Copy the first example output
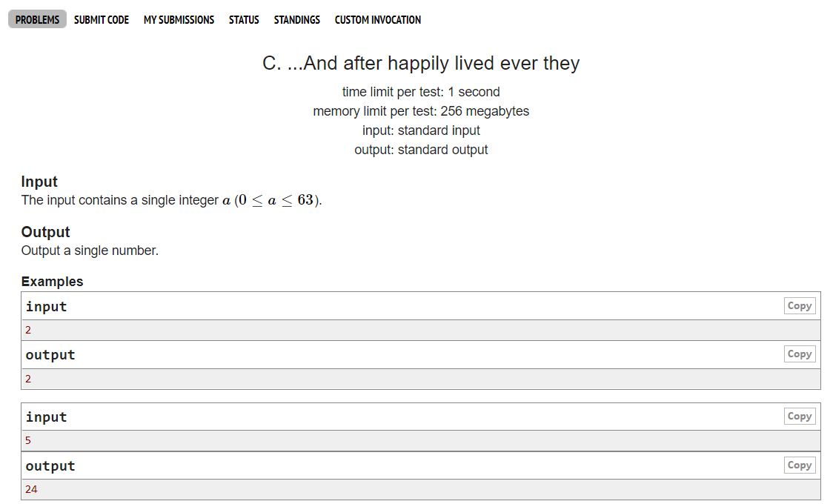 pyautogui.click(x=800, y=354)
